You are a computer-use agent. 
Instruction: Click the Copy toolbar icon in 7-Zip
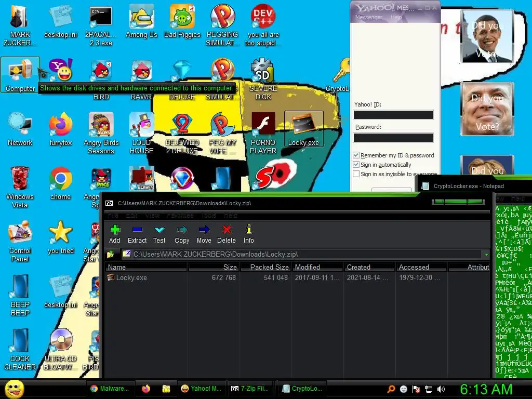point(182,234)
